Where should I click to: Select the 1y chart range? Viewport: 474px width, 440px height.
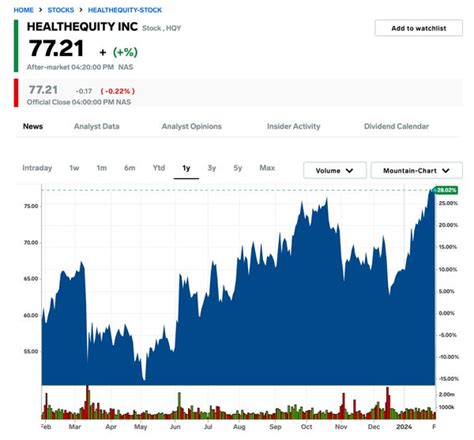[x=186, y=168]
